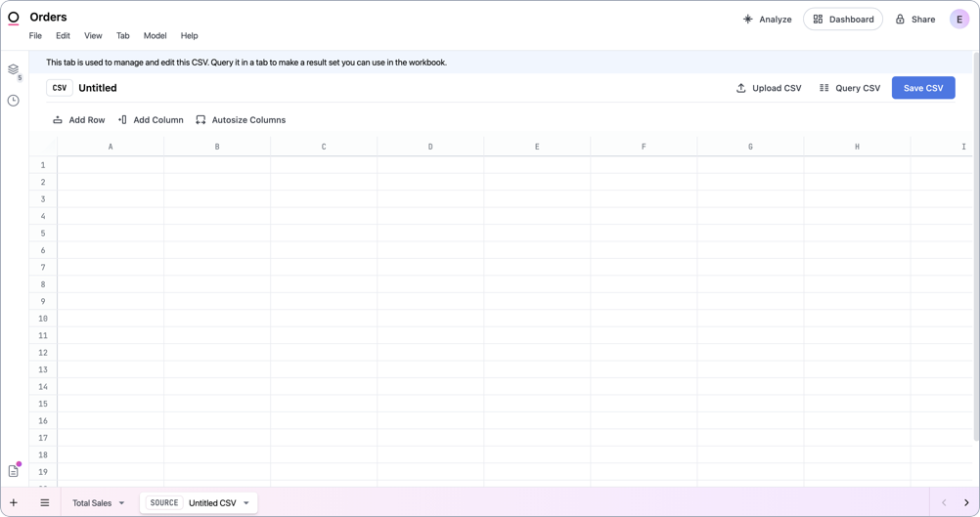Open the layers panel in sidebar
Image resolution: width=980 pixels, height=517 pixels.
[14, 70]
